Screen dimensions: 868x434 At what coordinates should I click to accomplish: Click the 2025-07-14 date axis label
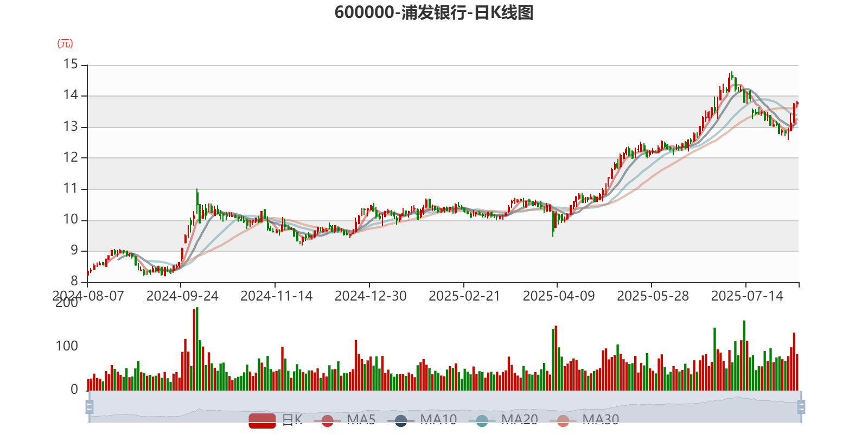pyautogui.click(x=747, y=296)
